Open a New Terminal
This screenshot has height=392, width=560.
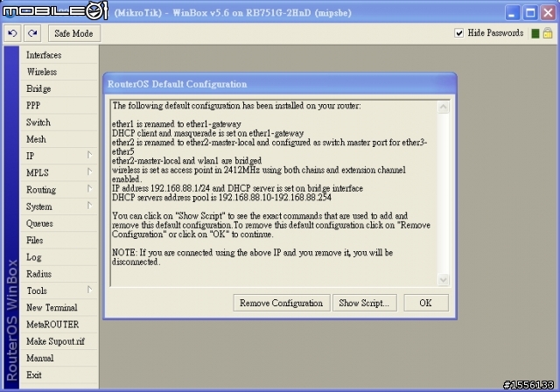(x=59, y=307)
